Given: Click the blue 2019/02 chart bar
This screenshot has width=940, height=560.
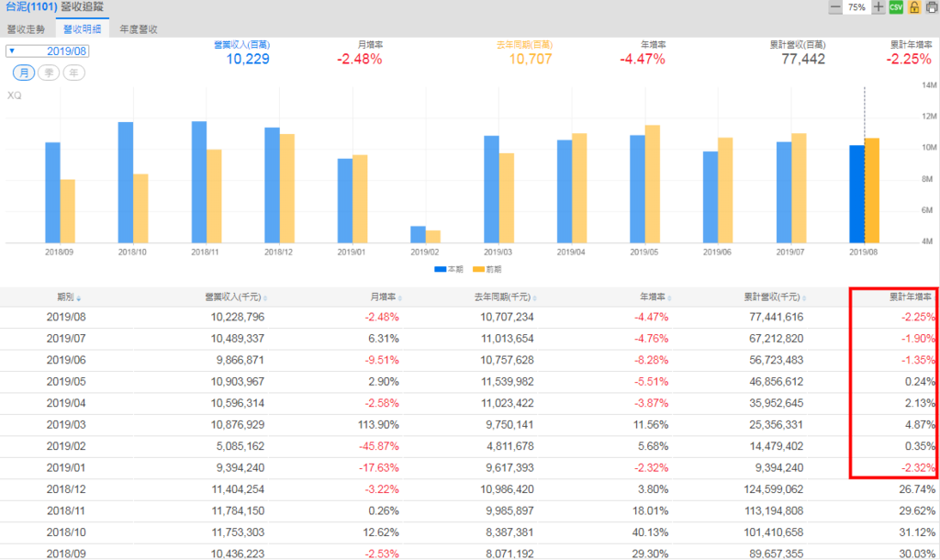Looking at the screenshot, I should pyautogui.click(x=418, y=234).
